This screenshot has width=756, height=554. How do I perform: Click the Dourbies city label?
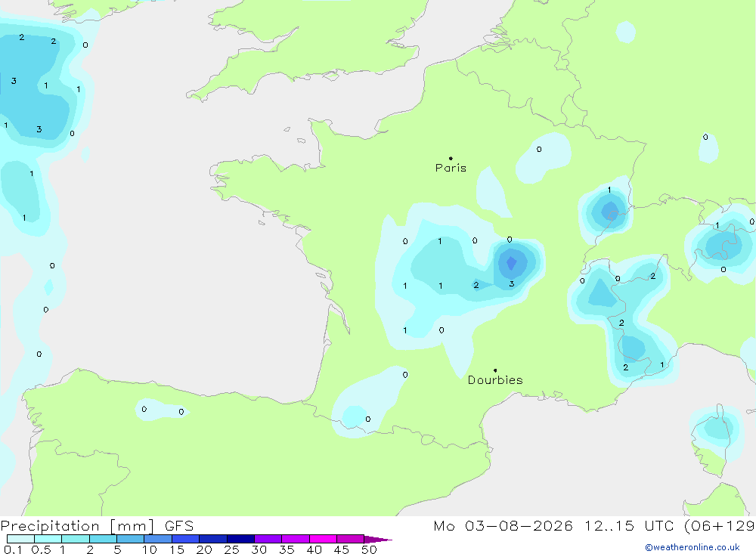[x=495, y=380]
